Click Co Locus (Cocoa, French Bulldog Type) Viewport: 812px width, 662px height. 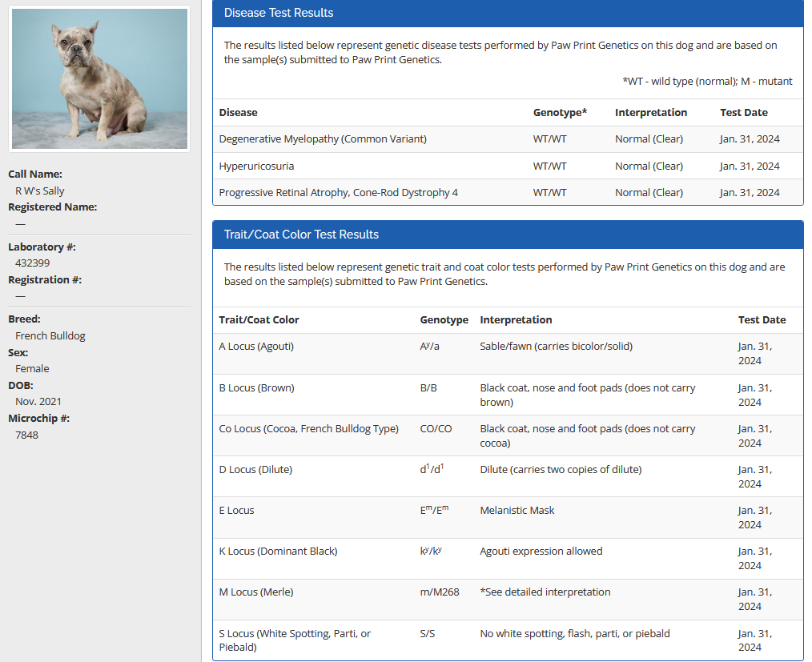[x=308, y=429]
